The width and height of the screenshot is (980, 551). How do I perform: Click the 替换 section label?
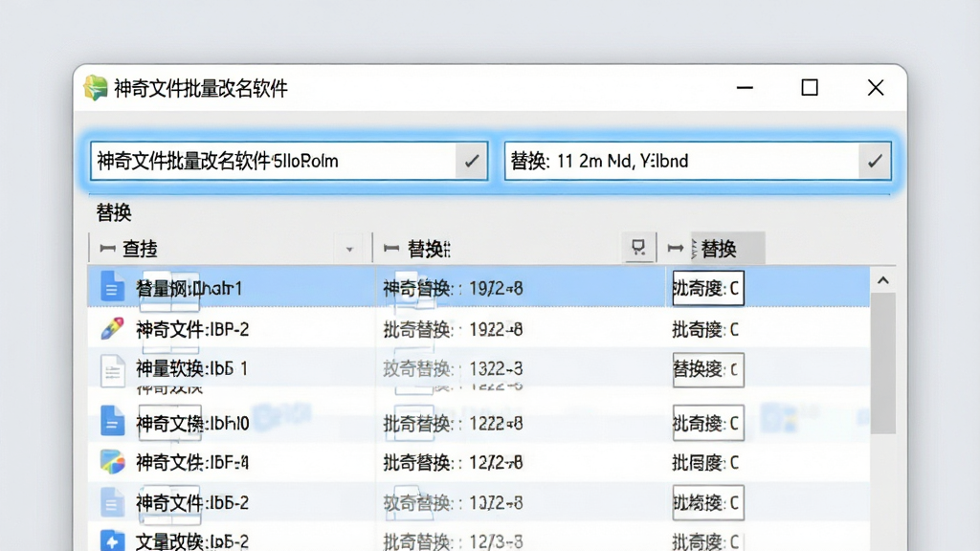click(114, 212)
